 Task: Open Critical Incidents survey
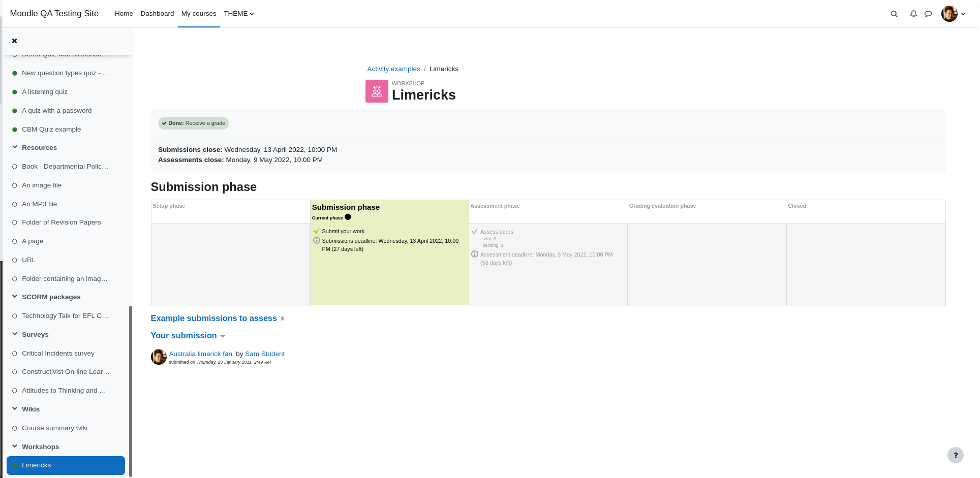[58, 354]
